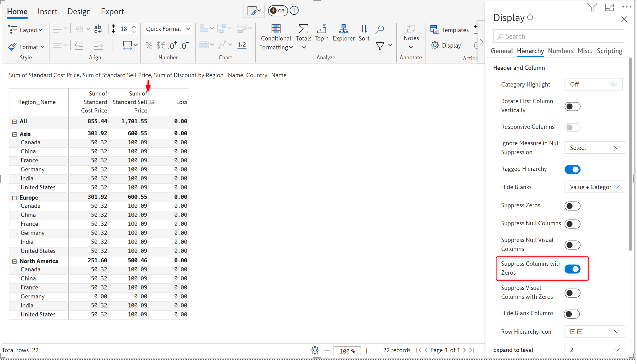The height and width of the screenshot is (364, 637).
Task: Enable Suppress Zeros toggle
Action: click(572, 206)
